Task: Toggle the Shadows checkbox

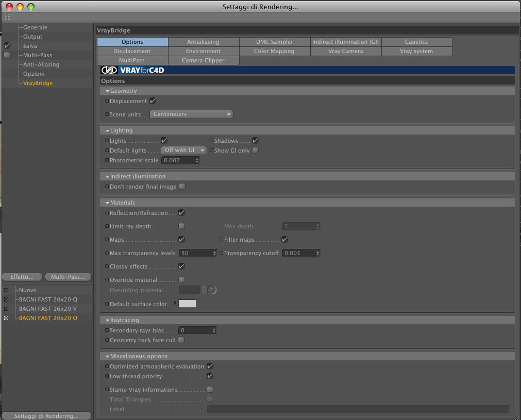Action: coord(255,140)
